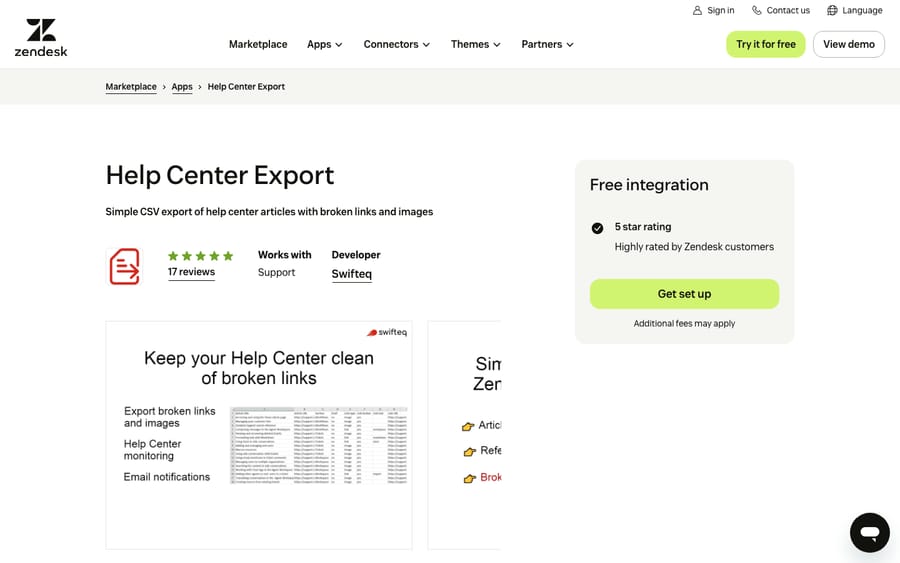
Task: Click the Get set up button
Action: point(684,294)
